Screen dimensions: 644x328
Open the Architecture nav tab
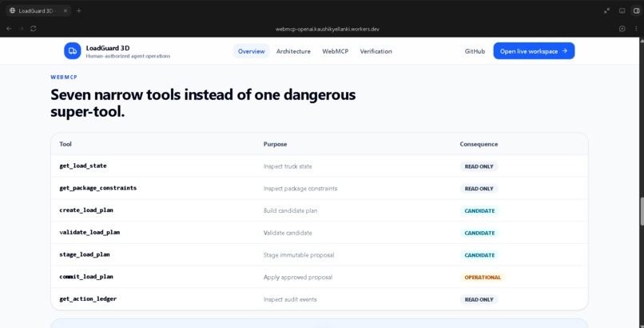pos(293,51)
